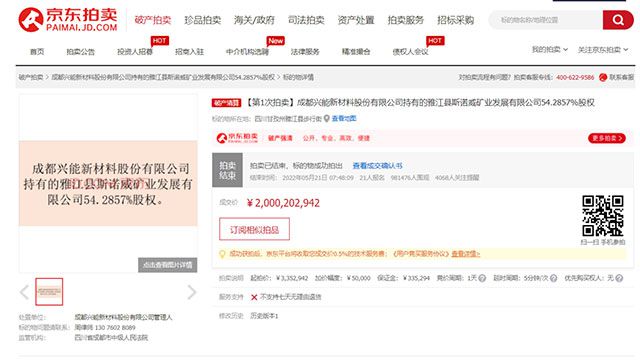Click the help icon beside 竞价周期
This screenshot has height=362, width=640.
[482, 278]
